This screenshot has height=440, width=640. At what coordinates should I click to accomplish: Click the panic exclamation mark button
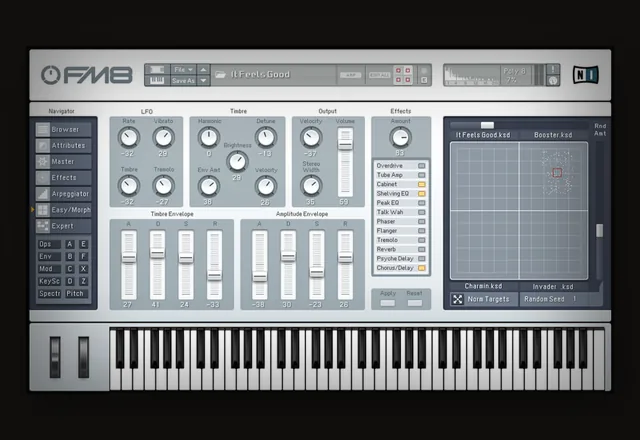553,69
